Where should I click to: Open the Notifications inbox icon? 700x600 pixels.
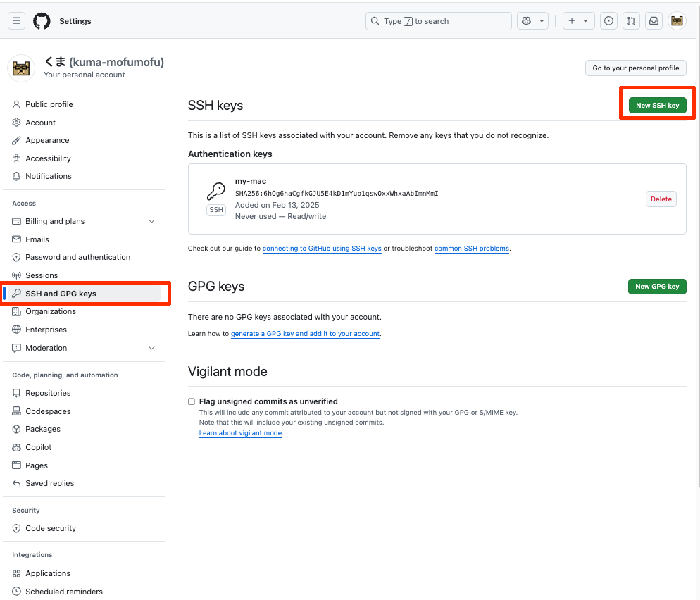[x=654, y=21]
